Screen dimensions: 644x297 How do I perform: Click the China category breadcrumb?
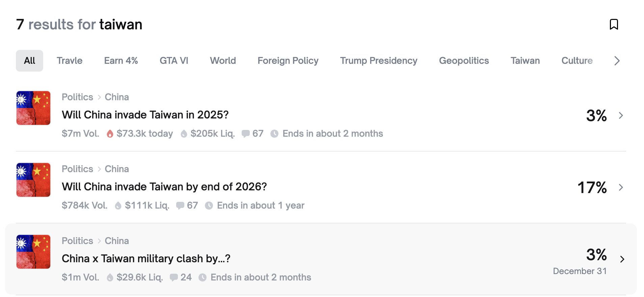click(x=116, y=97)
